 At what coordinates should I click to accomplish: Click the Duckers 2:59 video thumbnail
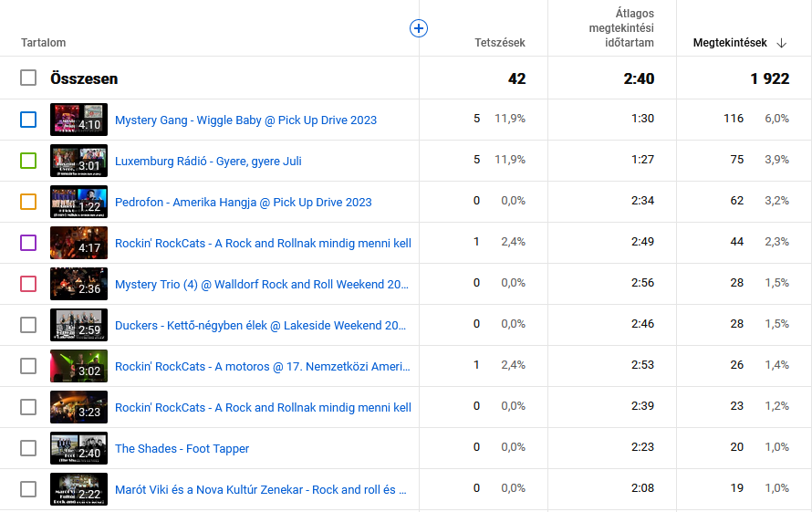coord(78,325)
